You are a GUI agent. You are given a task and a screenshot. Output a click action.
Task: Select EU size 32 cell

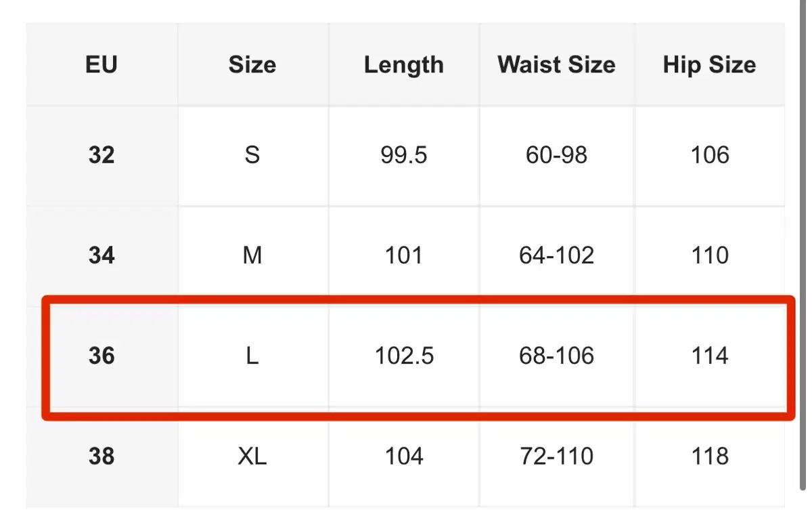101,155
